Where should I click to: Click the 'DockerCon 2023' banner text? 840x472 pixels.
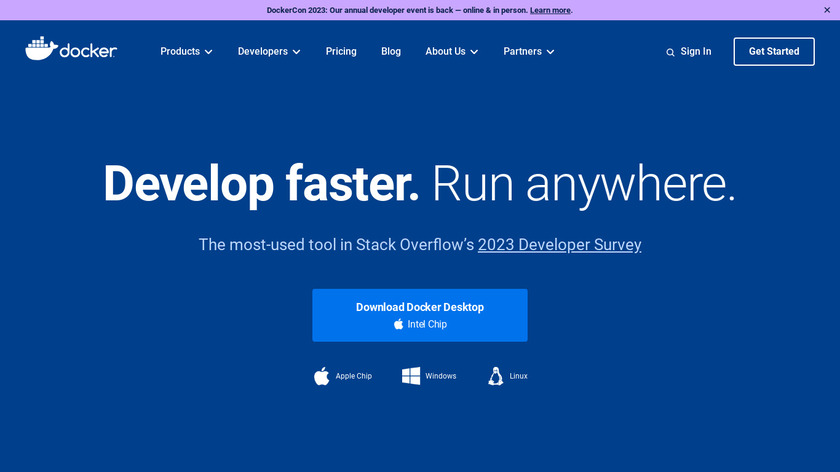coord(297,10)
